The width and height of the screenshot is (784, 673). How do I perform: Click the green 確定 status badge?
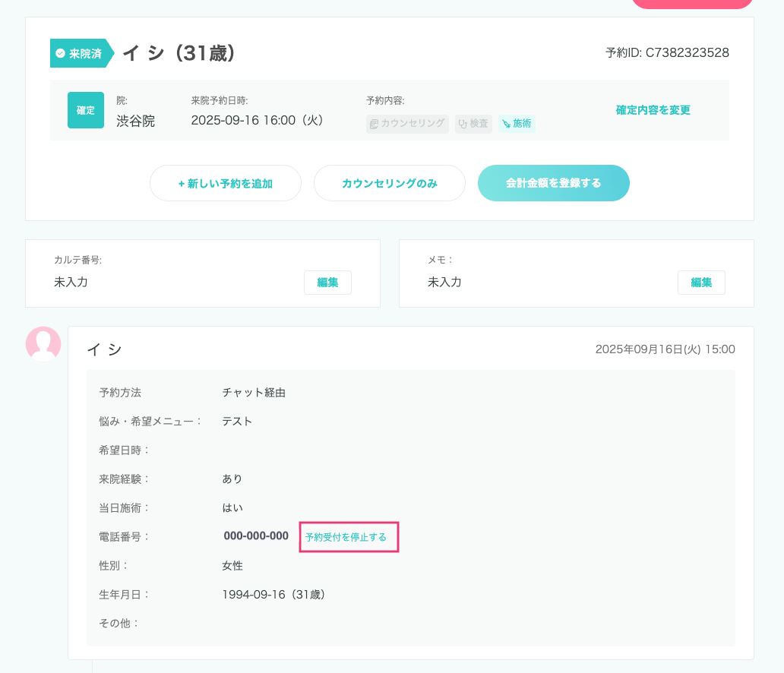click(86, 110)
